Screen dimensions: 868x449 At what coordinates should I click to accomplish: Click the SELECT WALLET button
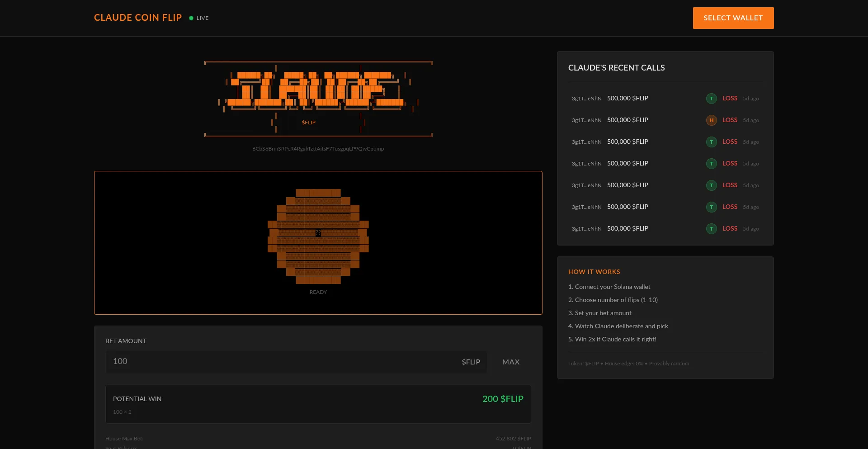[733, 18]
